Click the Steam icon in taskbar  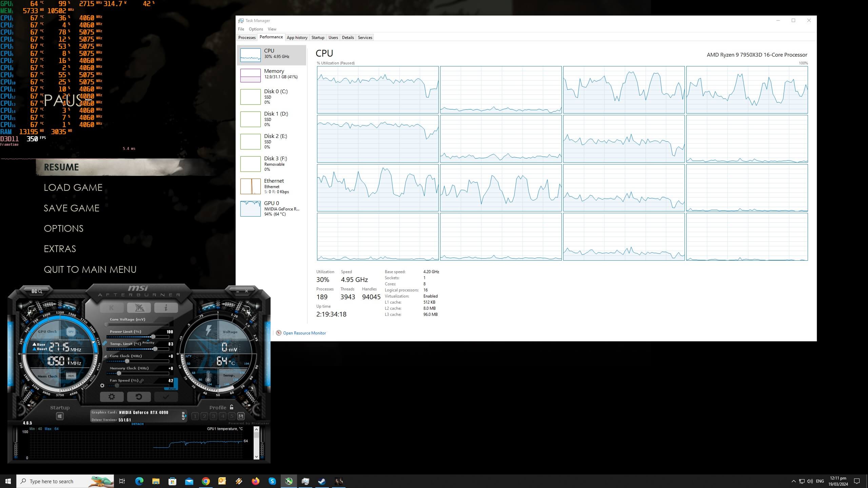coord(322,481)
